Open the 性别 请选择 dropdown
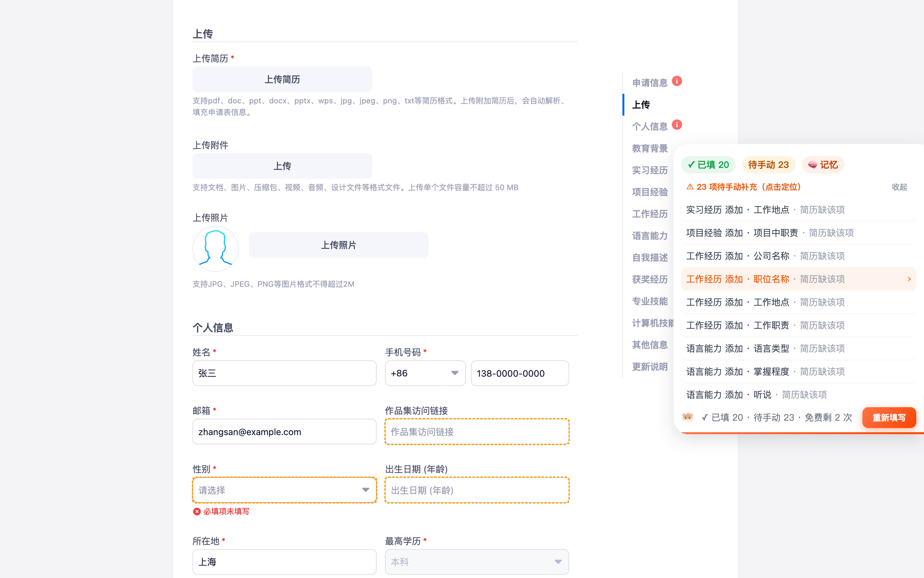924x578 pixels. pyautogui.click(x=285, y=490)
